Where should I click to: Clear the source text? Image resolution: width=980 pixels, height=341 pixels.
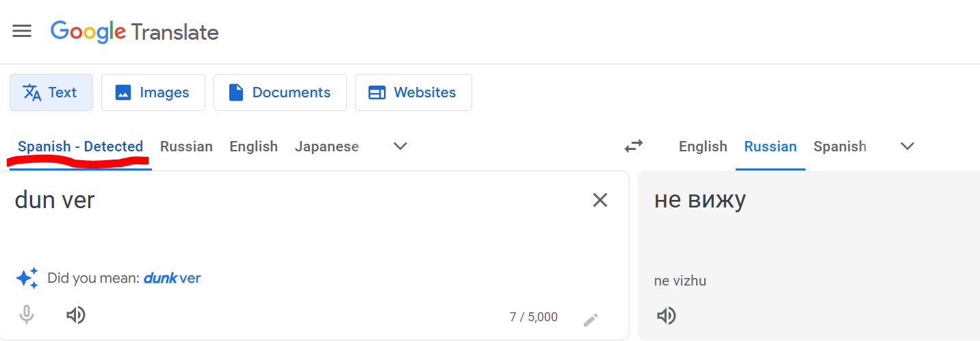599,200
